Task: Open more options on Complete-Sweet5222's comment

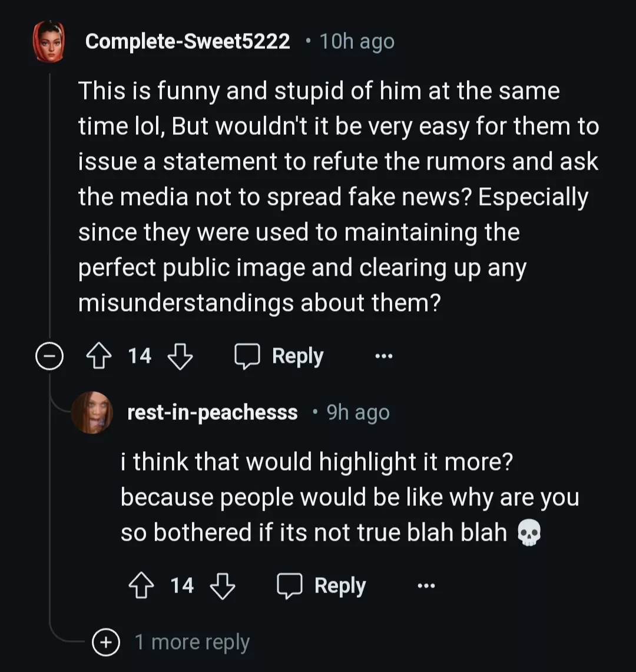Action: 383,356
